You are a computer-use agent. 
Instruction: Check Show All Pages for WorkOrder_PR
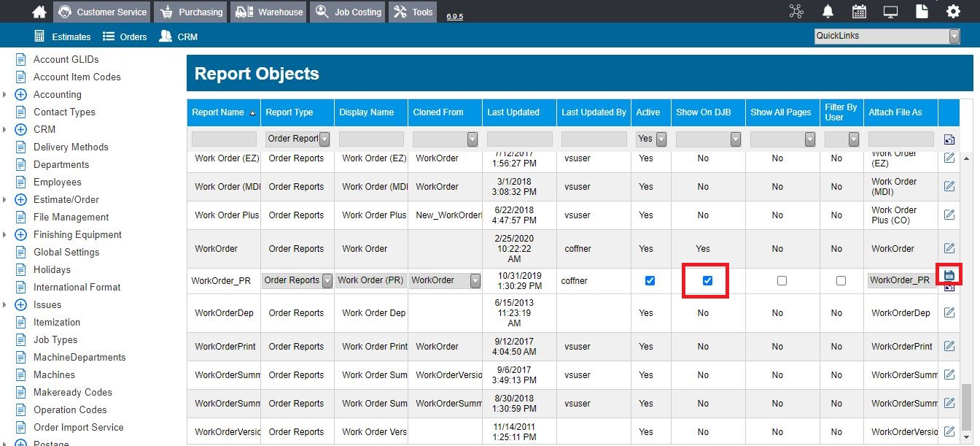(x=782, y=280)
